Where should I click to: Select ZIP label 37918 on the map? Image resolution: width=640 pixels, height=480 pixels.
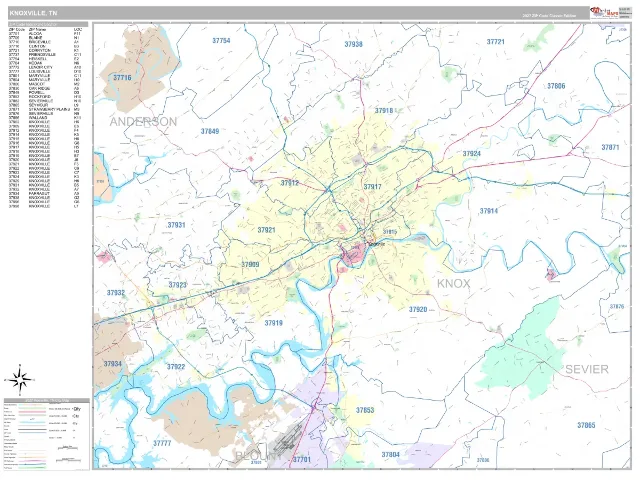point(384,111)
